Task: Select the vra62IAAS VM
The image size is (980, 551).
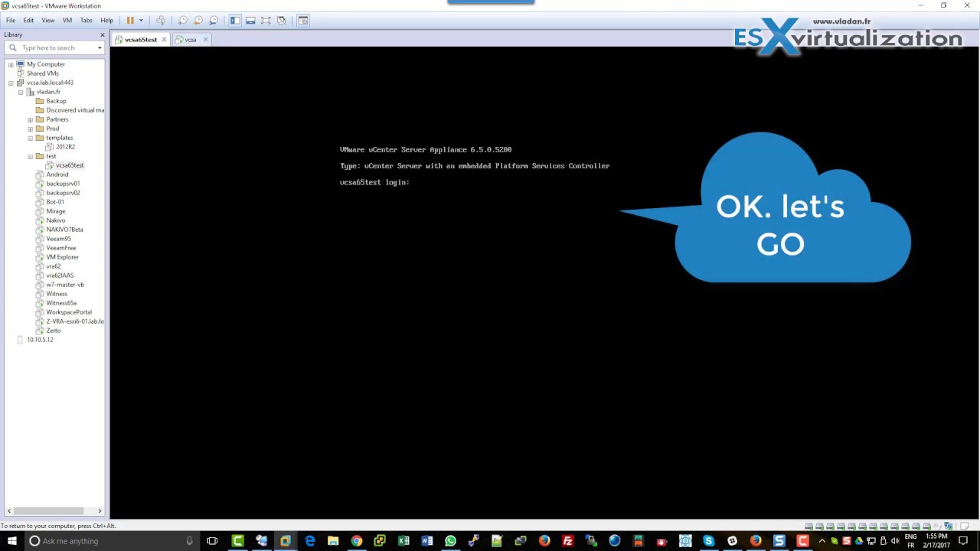Action: (x=60, y=275)
